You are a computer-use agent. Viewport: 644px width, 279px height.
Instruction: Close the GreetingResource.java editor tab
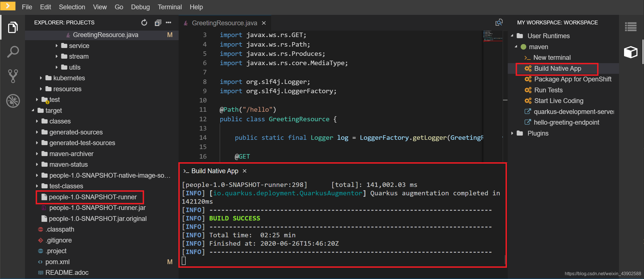pyautogui.click(x=264, y=23)
